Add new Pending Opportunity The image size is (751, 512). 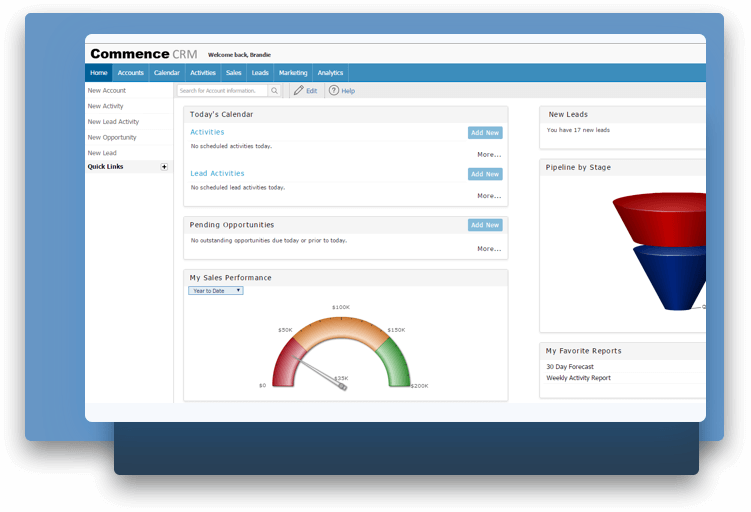[485, 225]
